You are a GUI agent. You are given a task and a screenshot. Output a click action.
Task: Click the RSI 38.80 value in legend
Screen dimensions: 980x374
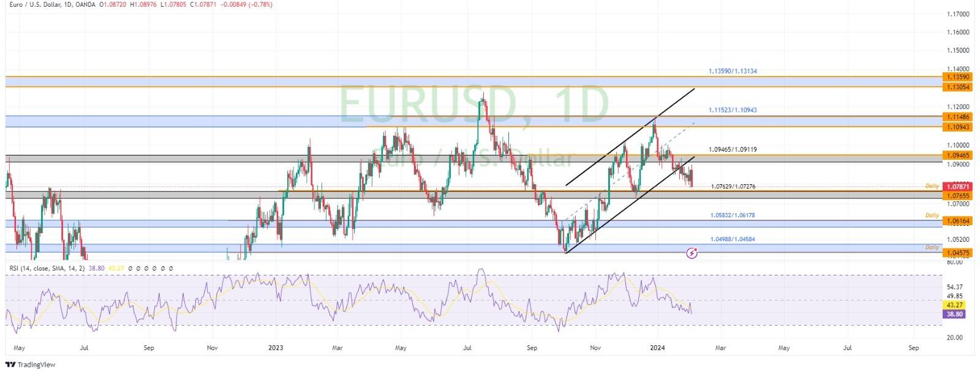96,268
